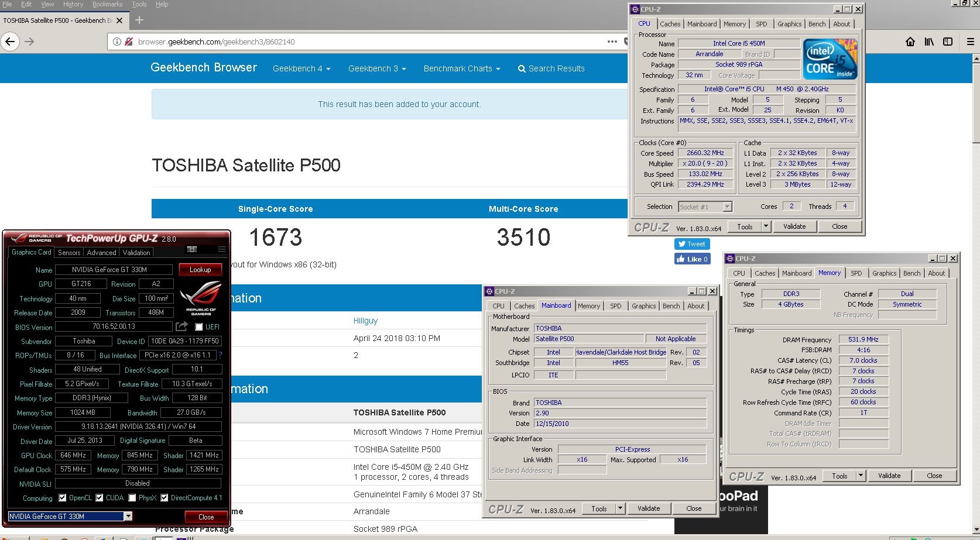Click the browser URL address field
The width and height of the screenshot is (980, 540).
[x=369, y=42]
